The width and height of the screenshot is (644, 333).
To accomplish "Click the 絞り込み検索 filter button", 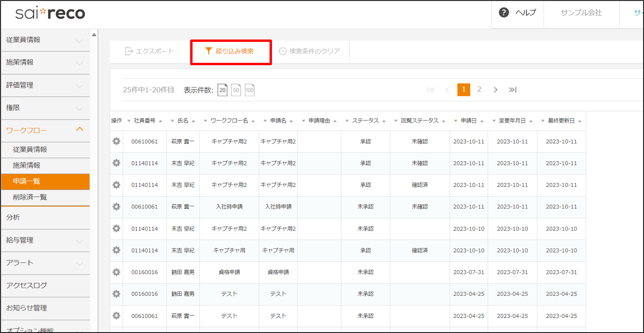I will [230, 51].
